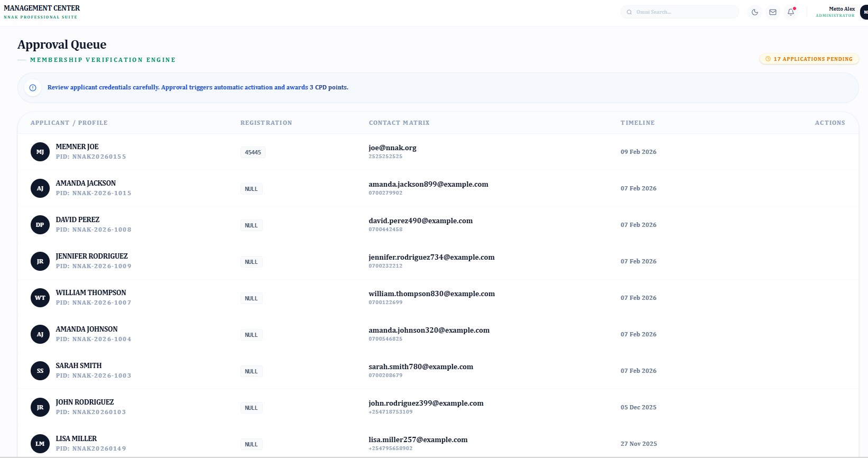868x458 pixels.
Task: Select the AMANDA JOHNSON applicant name
Action: coord(87,329)
